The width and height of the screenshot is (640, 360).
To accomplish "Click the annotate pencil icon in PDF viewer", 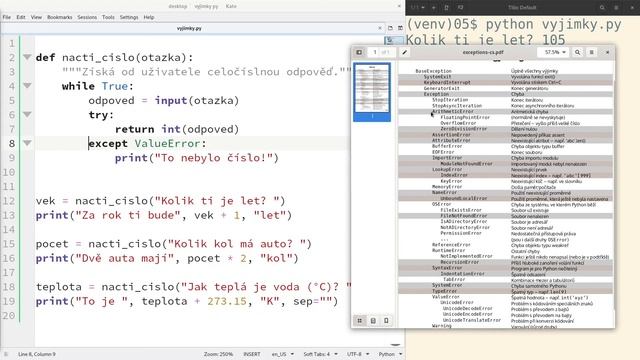I will click(404, 52).
